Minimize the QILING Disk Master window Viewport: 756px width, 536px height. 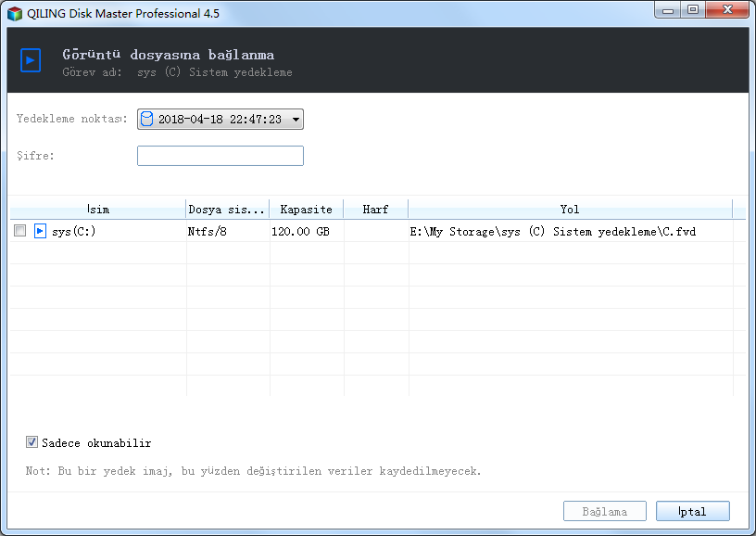pos(668,9)
